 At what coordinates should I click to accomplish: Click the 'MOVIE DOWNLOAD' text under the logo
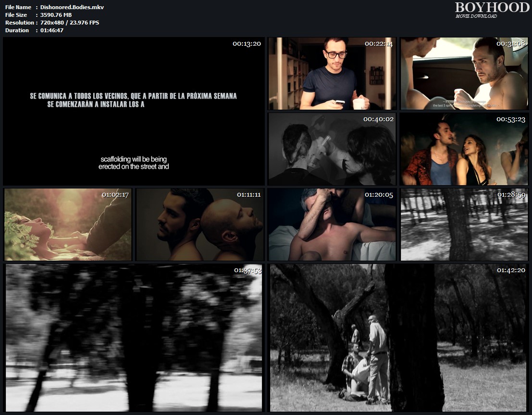click(x=476, y=16)
